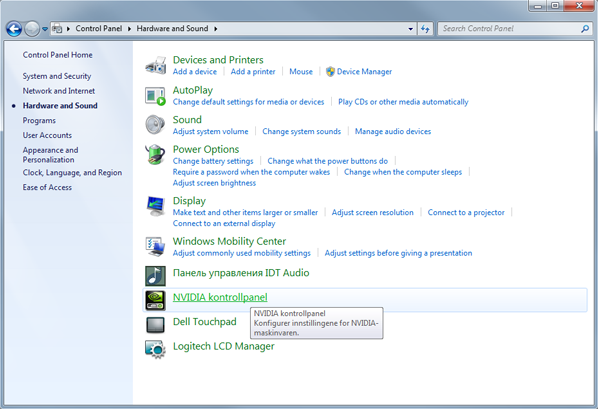598x409 pixels.
Task: Click the Windows Mobility Center icon
Action: 155,246
